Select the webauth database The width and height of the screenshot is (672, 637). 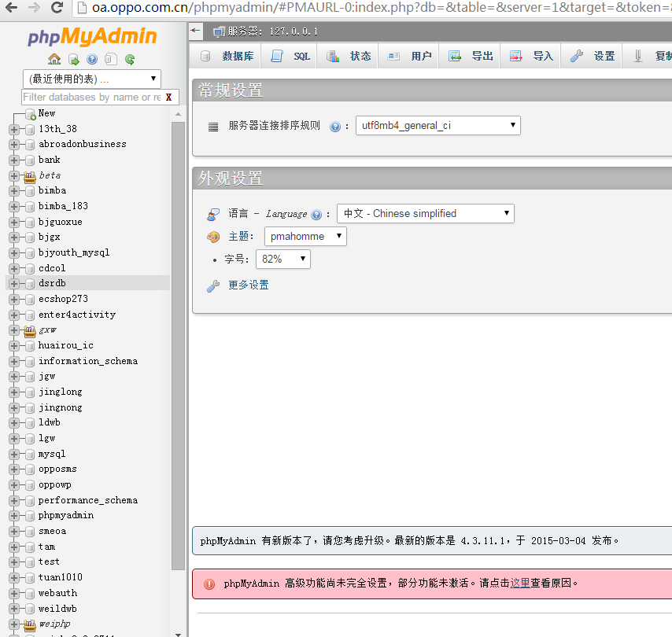point(58,593)
